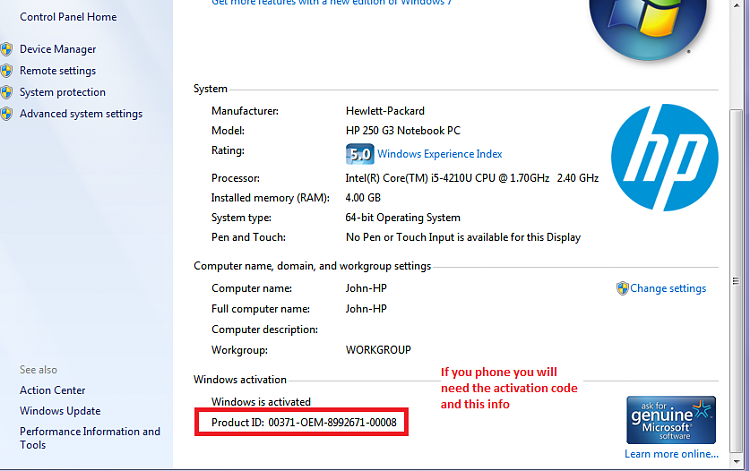Click the shield icon next to Change settings

coord(622,288)
